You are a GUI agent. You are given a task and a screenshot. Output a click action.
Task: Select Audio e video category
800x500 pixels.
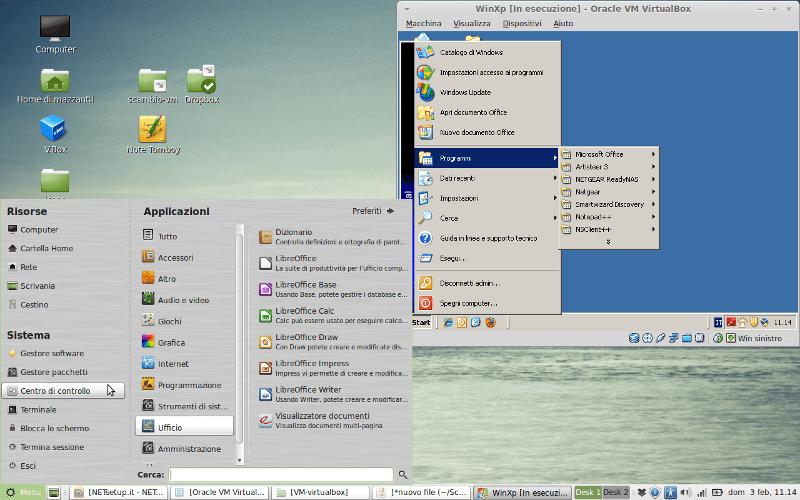coord(184,300)
